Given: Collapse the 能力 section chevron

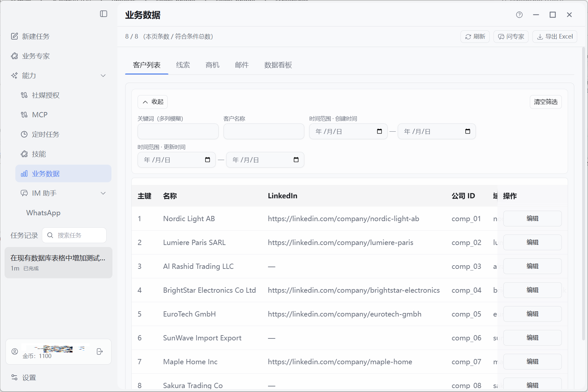Looking at the screenshot, I should click(x=103, y=75).
